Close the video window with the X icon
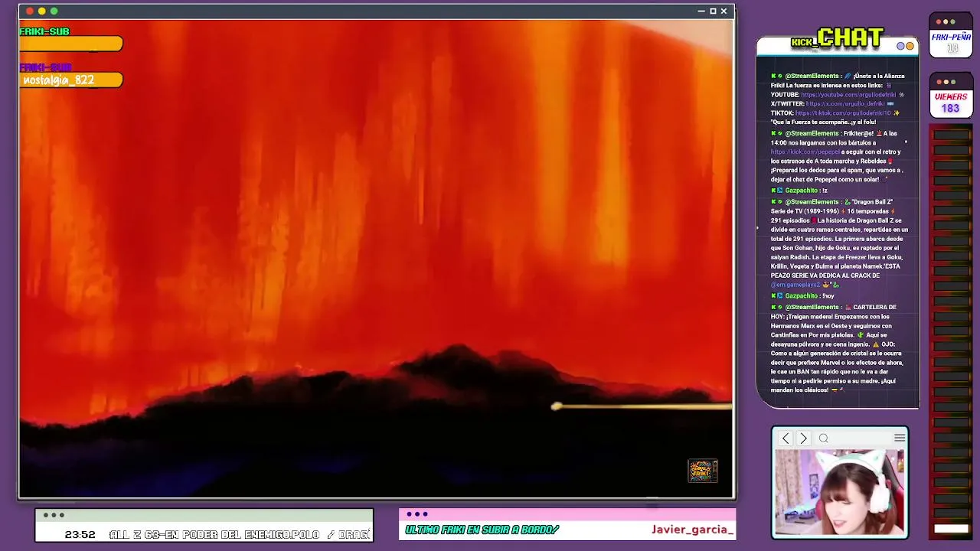This screenshot has height=551, width=980. (x=724, y=11)
